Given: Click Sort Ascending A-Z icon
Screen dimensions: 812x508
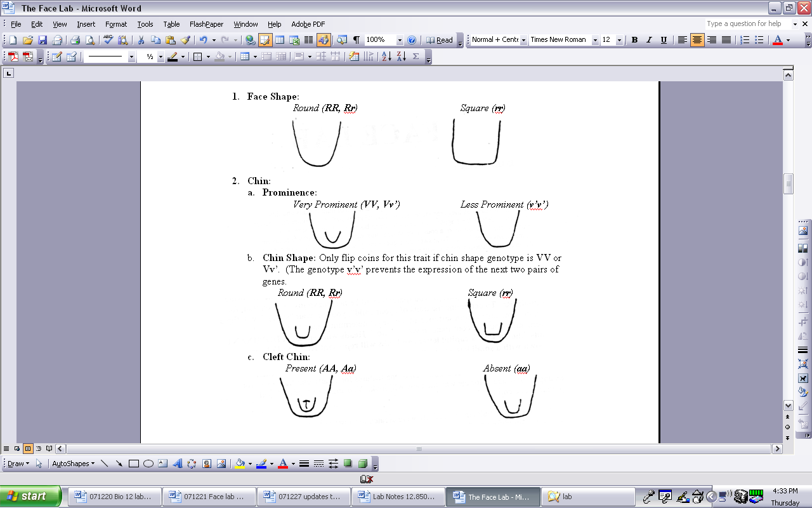Looking at the screenshot, I should point(386,57).
